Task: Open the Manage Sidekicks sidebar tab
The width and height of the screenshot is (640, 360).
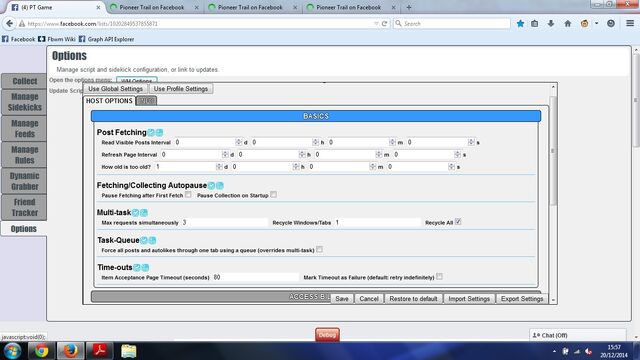Action: pos(24,102)
